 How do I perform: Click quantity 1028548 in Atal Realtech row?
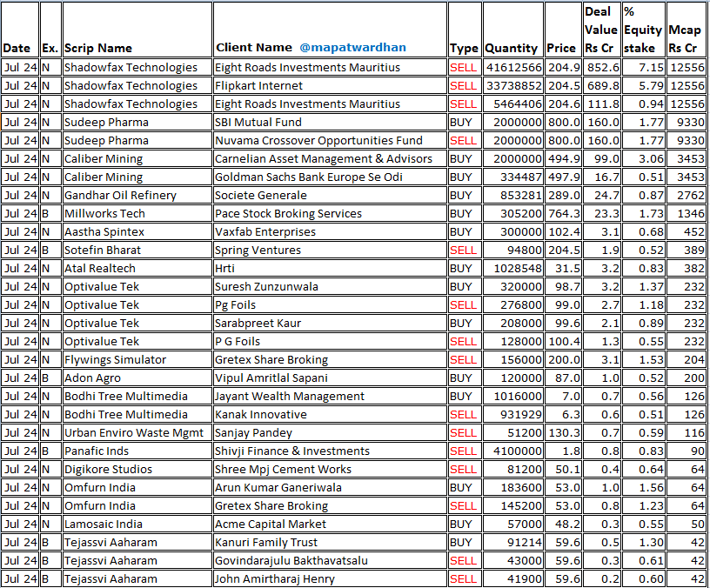click(x=513, y=269)
